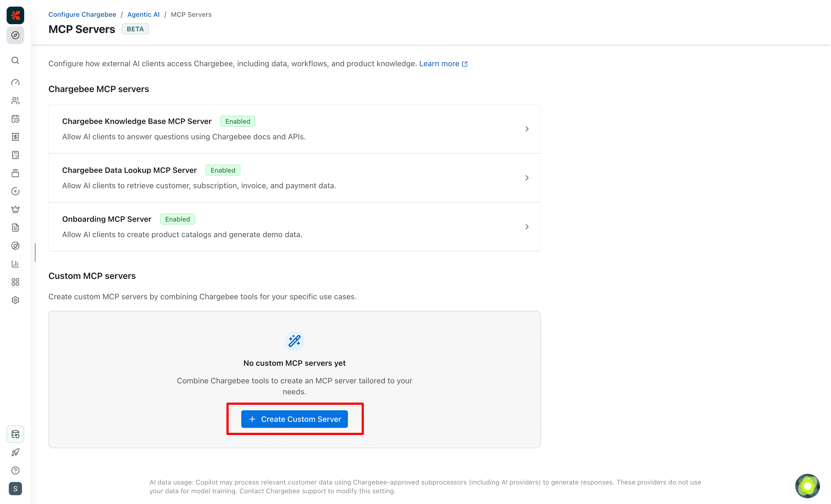Screen dimensions: 831x504
Task: Open the search magnifier in sidebar
Action: pos(15,60)
